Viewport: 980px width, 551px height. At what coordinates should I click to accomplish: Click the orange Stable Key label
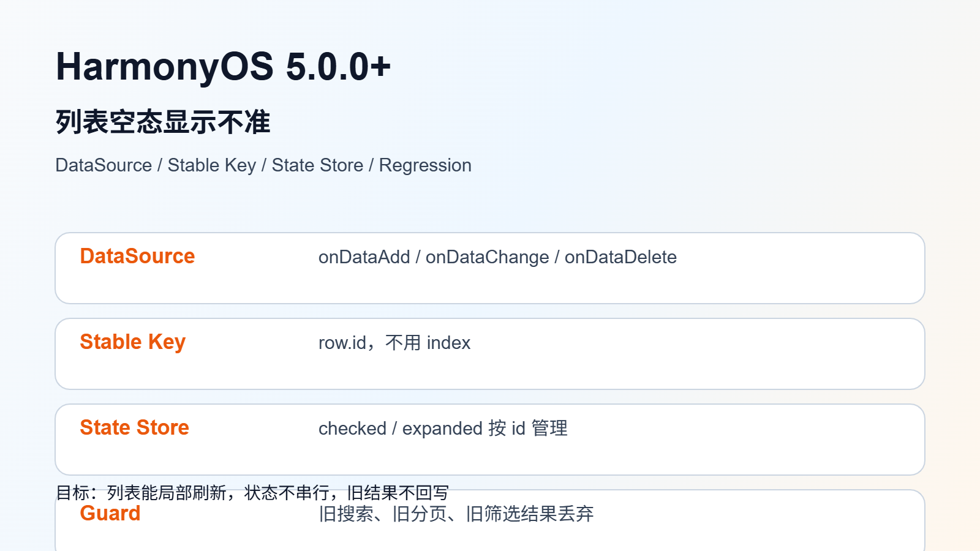tap(133, 342)
